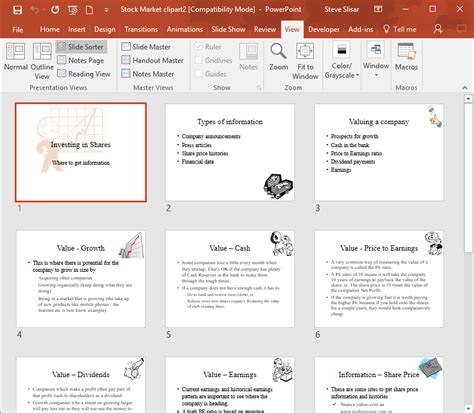
Task: Open Notes Page view
Action: pyautogui.click(x=81, y=60)
